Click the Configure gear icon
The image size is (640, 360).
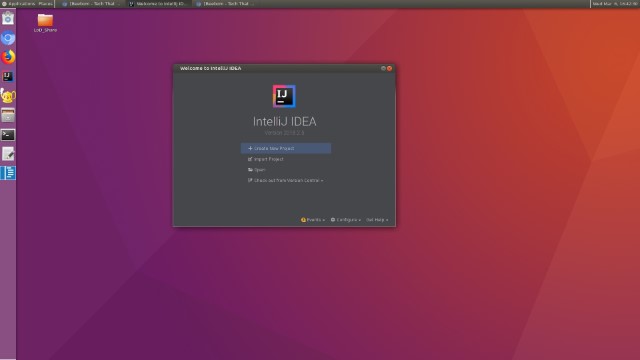(333, 220)
